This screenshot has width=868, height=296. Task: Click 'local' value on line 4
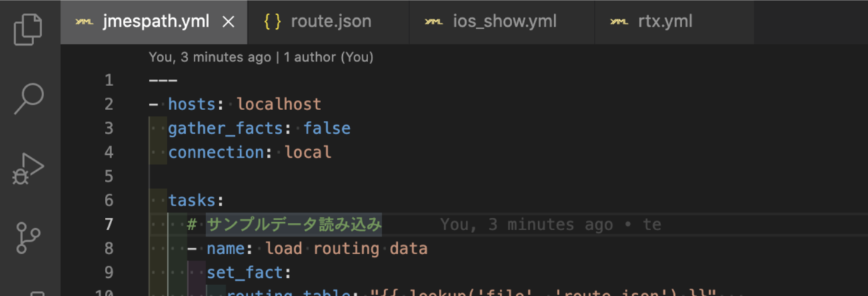click(x=308, y=152)
